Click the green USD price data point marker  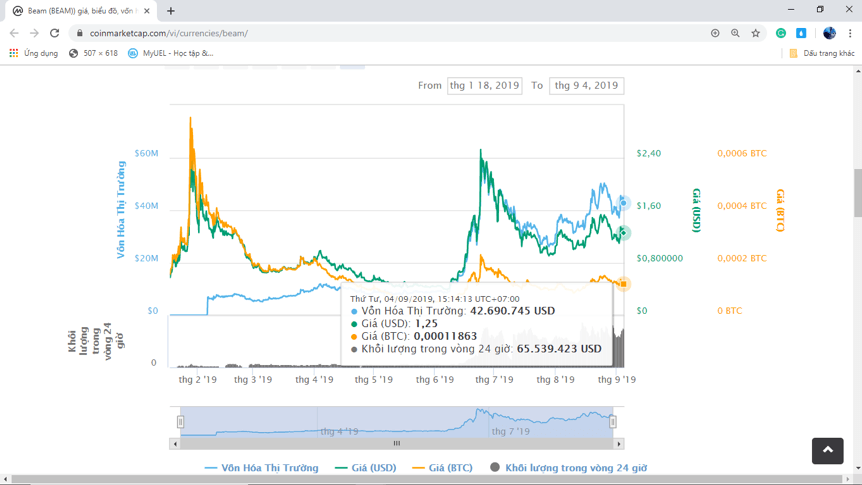pos(623,233)
